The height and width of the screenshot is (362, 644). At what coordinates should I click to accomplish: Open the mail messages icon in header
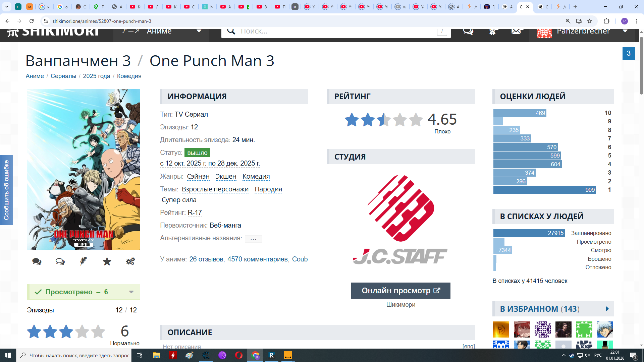pos(517,32)
